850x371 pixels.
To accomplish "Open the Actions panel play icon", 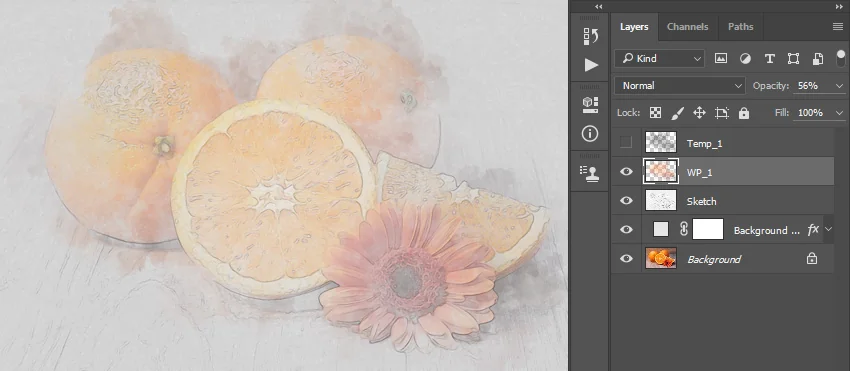I will 591,65.
